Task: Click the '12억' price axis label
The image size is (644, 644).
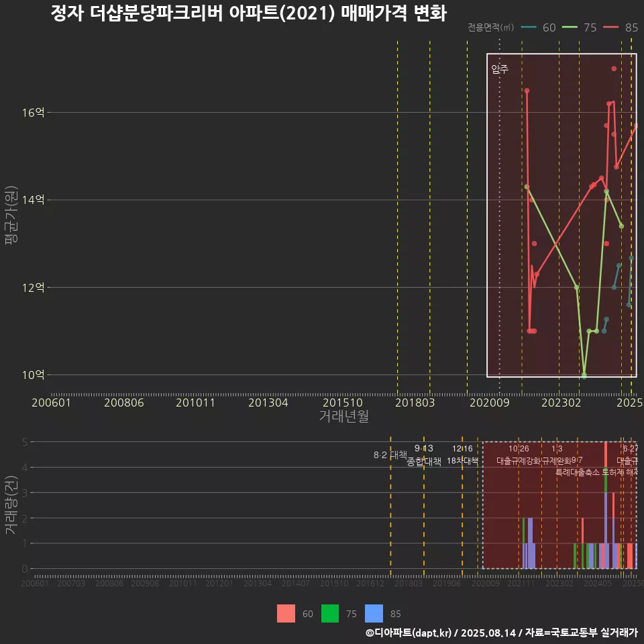Action: (x=33, y=288)
